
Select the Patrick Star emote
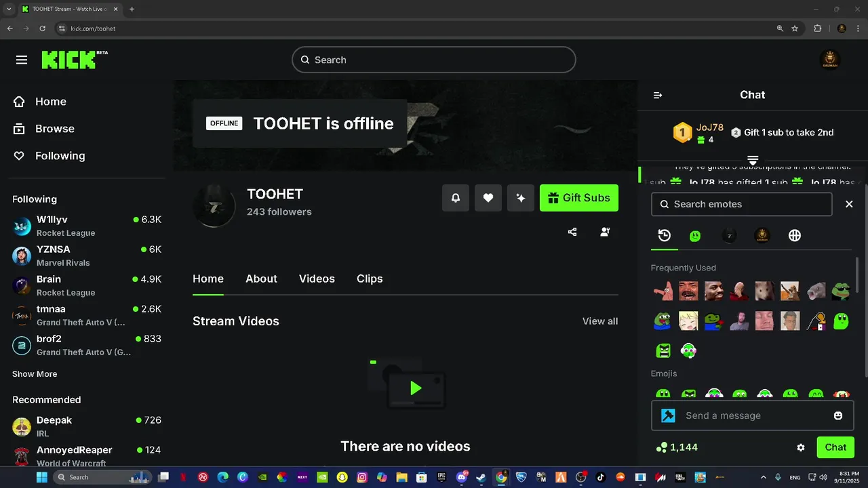663,291
